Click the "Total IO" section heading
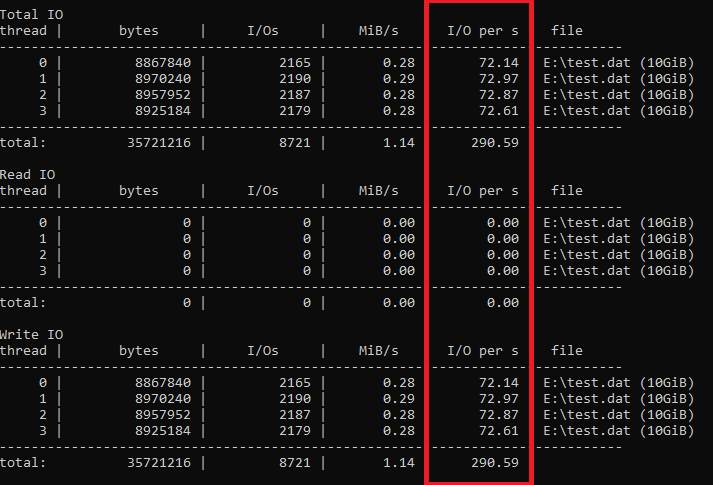 pos(31,15)
